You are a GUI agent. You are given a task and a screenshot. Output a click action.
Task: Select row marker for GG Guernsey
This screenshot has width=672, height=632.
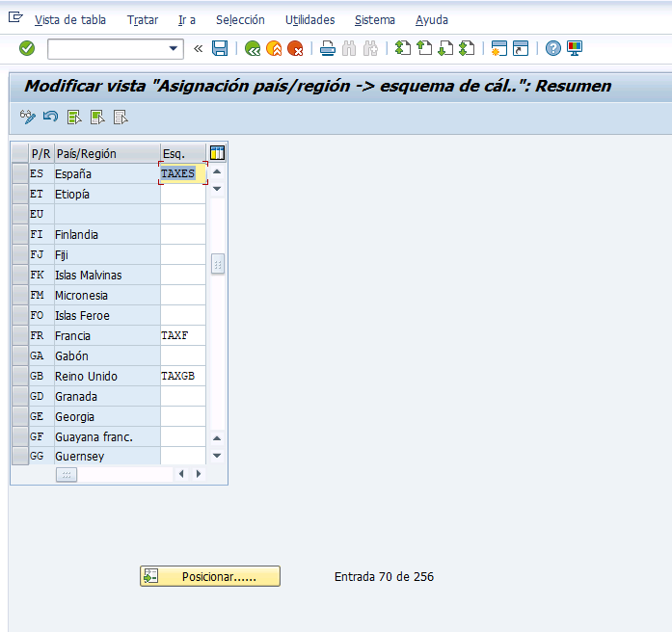click(x=20, y=456)
